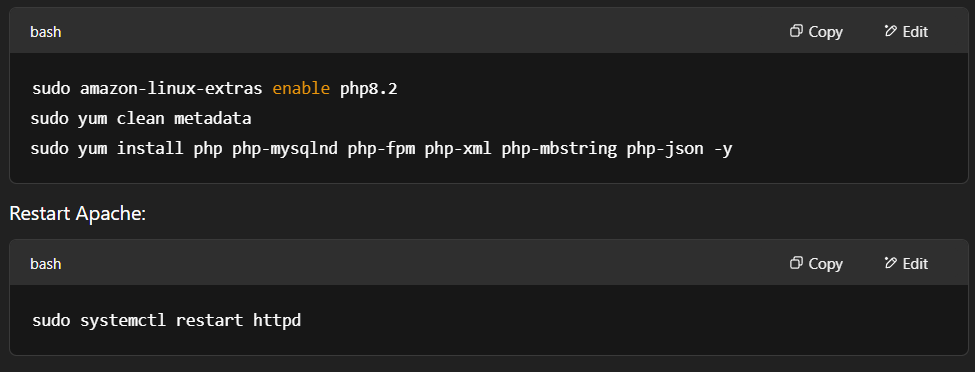Viewport: 975px width, 372px height.
Task: Click the "php-mbstring" package name
Action: click(x=560, y=149)
